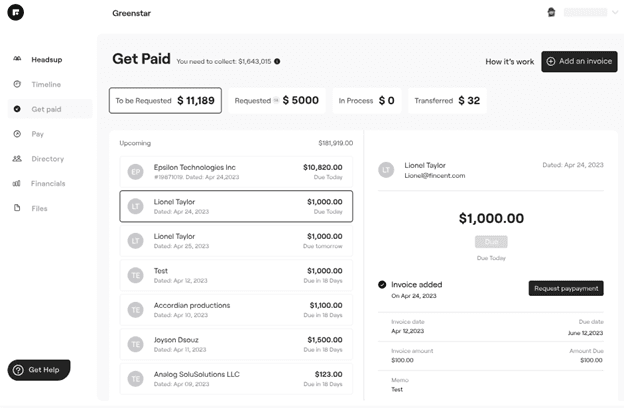
Task: Open the Directory section
Action: pyautogui.click(x=47, y=159)
